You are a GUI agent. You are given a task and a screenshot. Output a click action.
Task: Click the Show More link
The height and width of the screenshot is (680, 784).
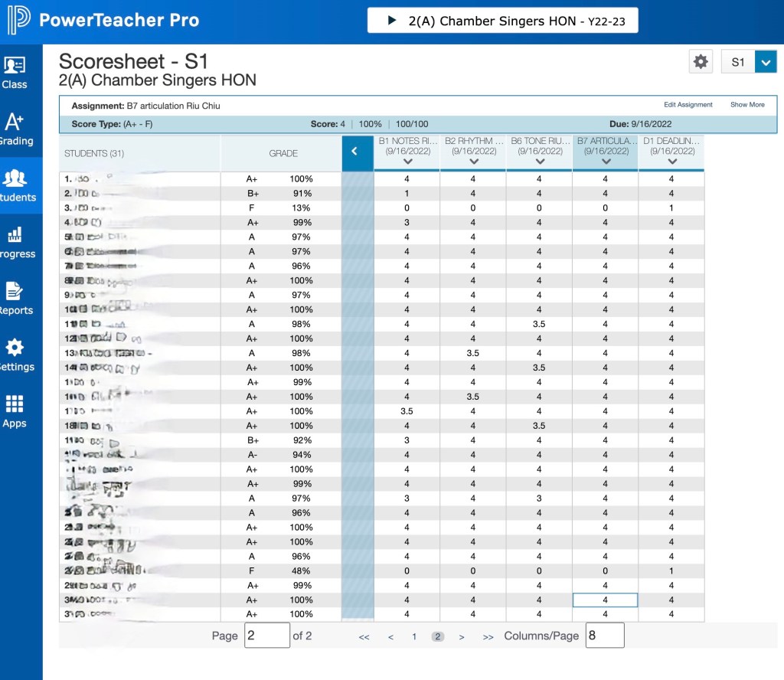747,105
